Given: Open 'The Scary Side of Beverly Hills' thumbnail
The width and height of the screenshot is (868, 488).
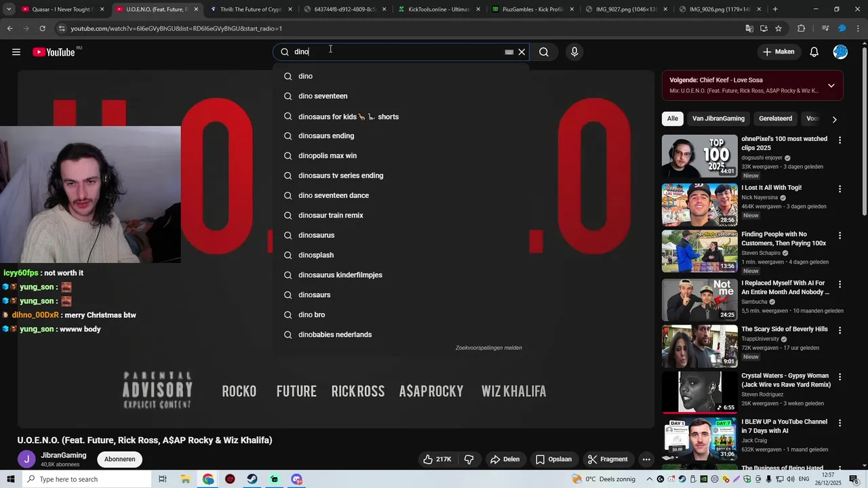Looking at the screenshot, I should click(x=699, y=346).
